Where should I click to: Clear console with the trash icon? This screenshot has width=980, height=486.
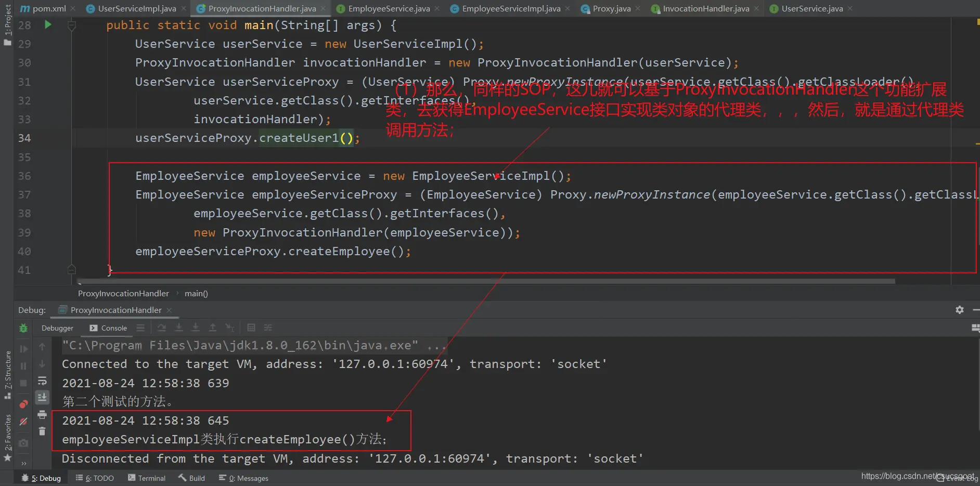coord(42,431)
